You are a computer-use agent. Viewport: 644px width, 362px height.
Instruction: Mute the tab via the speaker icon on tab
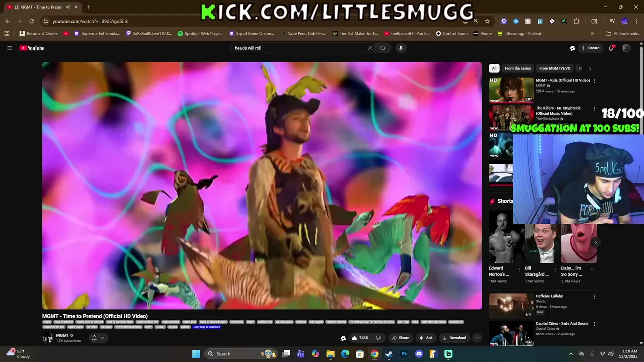point(68,7)
